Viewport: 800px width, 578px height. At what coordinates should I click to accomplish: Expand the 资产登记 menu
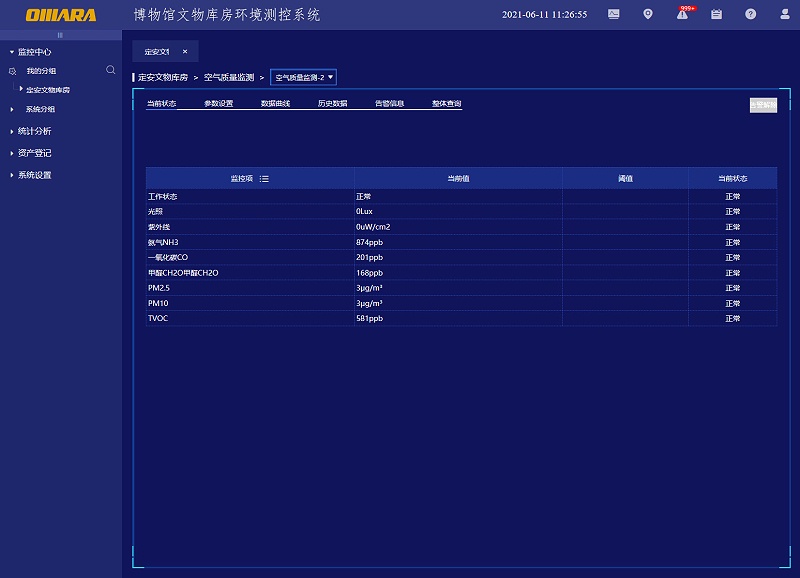click(x=34, y=153)
